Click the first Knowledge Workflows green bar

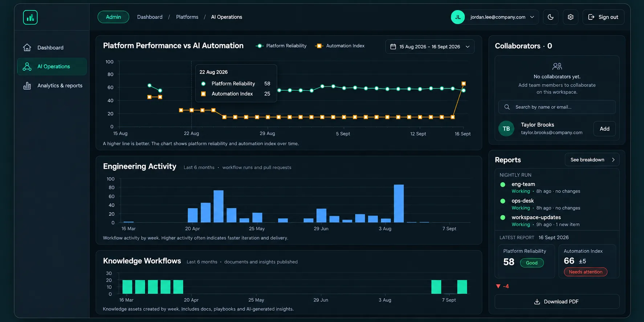click(x=127, y=287)
